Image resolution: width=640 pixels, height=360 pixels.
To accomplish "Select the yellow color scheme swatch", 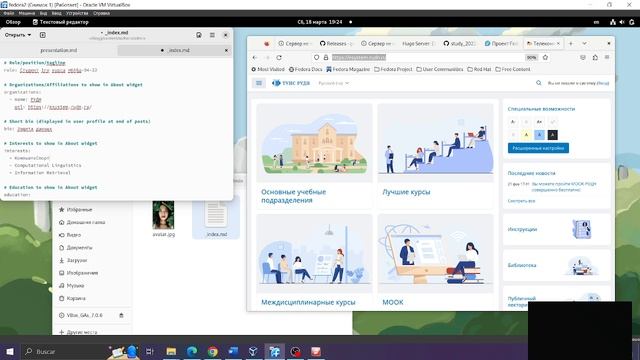I will 526,135.
